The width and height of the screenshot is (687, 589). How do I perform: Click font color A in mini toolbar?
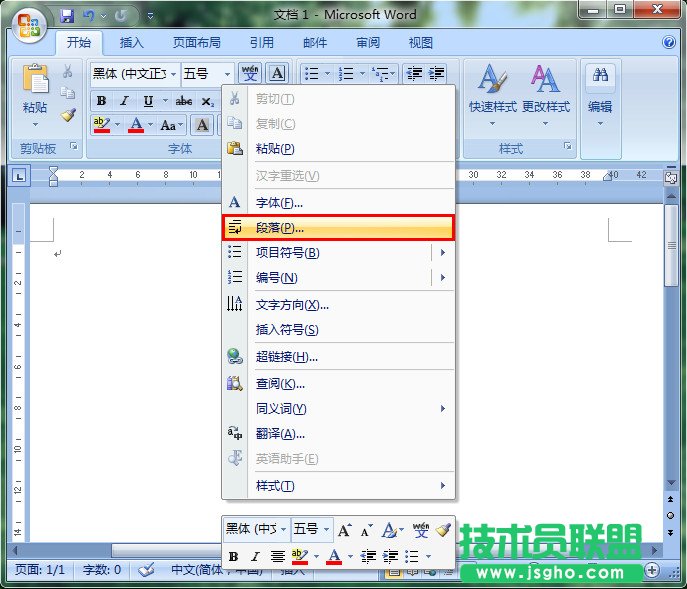334,557
